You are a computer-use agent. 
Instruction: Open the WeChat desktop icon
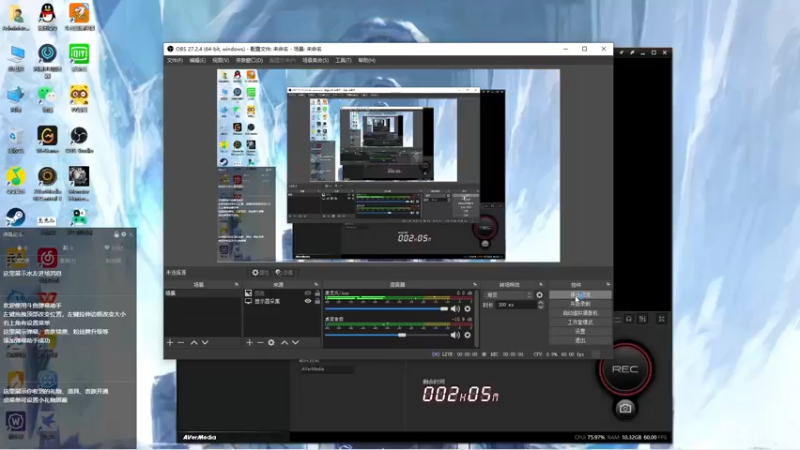[47, 98]
